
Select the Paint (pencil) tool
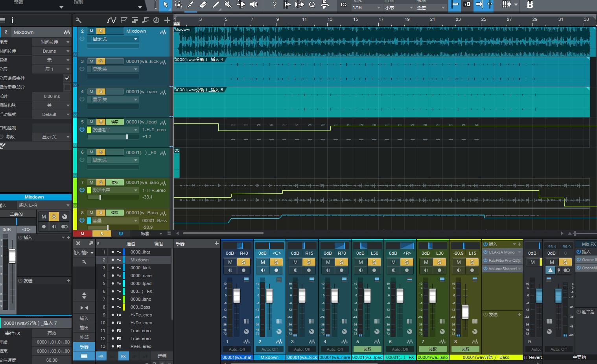pyautogui.click(x=216, y=4)
